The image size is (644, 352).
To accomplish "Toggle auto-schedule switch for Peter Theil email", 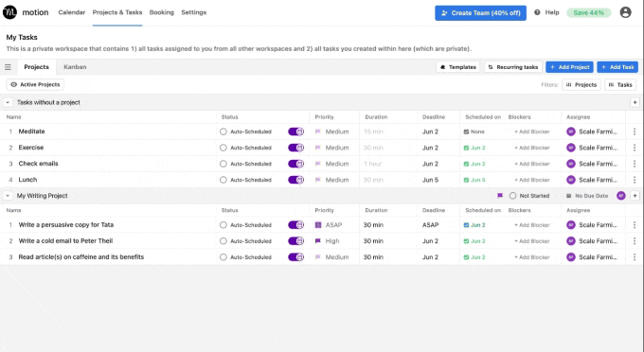I will 295,241.
